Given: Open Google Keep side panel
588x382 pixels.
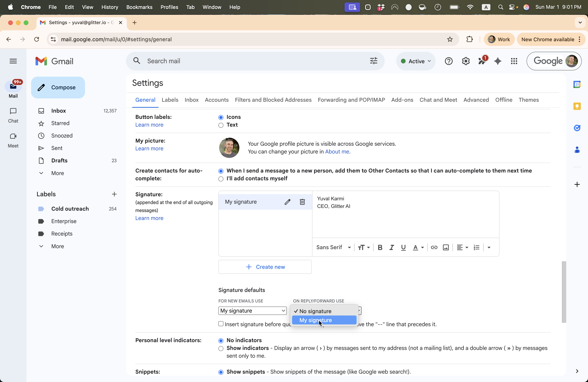Looking at the screenshot, I should tap(577, 106).
